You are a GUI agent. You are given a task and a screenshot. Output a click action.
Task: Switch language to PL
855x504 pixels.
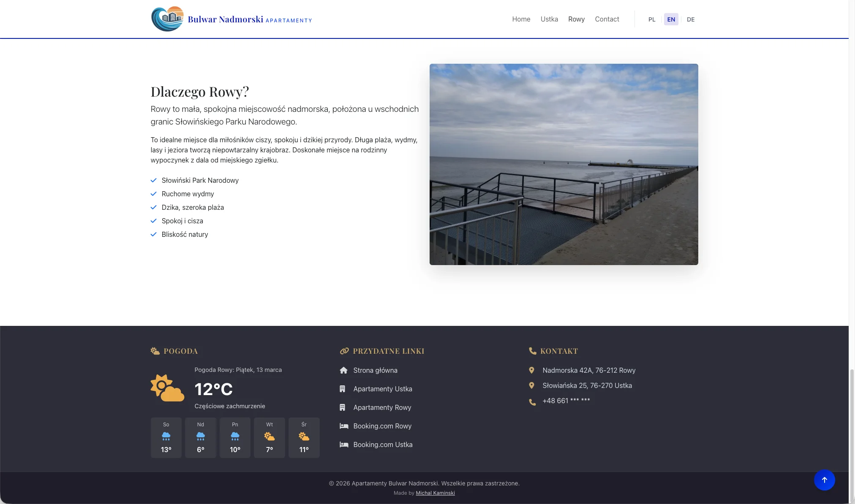coord(652,19)
